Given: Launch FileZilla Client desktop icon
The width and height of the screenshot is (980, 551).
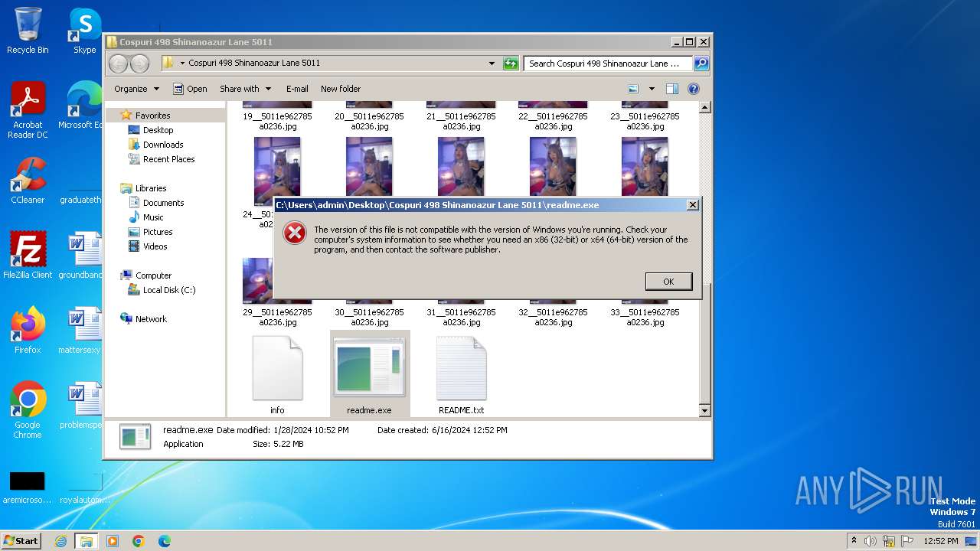Looking at the screenshot, I should 28,255.
